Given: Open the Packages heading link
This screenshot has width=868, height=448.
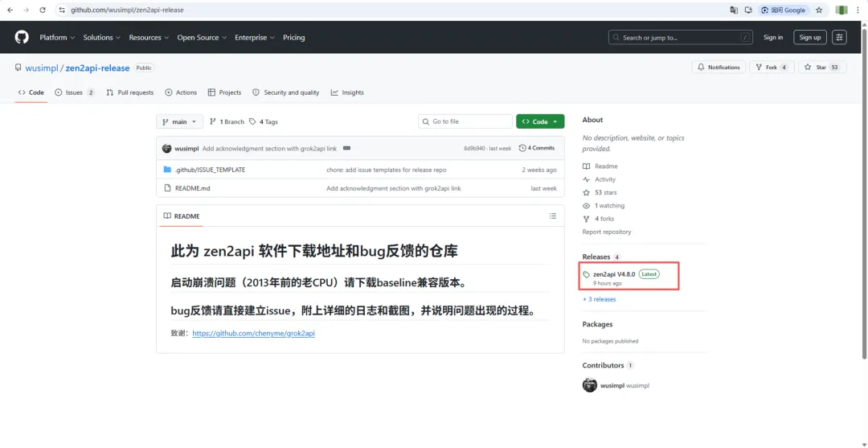Looking at the screenshot, I should pyautogui.click(x=597, y=324).
